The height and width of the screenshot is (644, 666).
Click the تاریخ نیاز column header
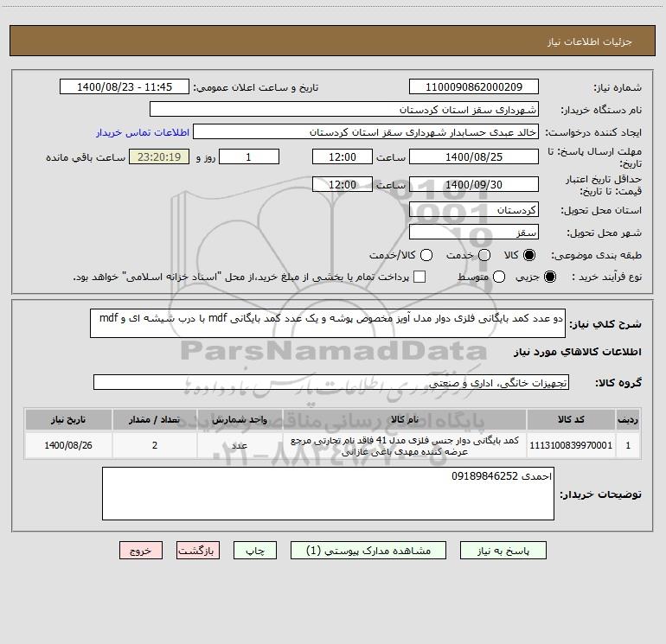pyautogui.click(x=68, y=420)
